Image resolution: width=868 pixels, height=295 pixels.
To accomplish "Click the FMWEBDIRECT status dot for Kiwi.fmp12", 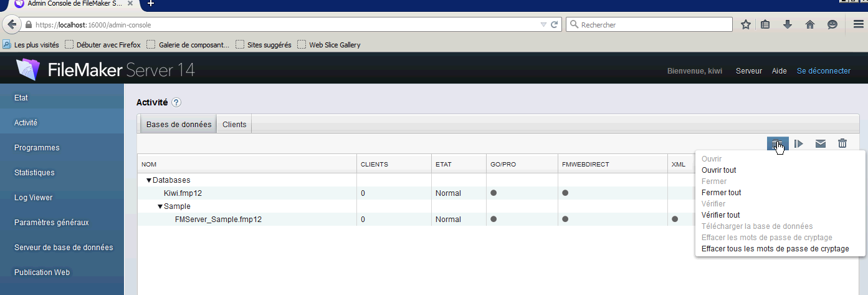I will (565, 193).
